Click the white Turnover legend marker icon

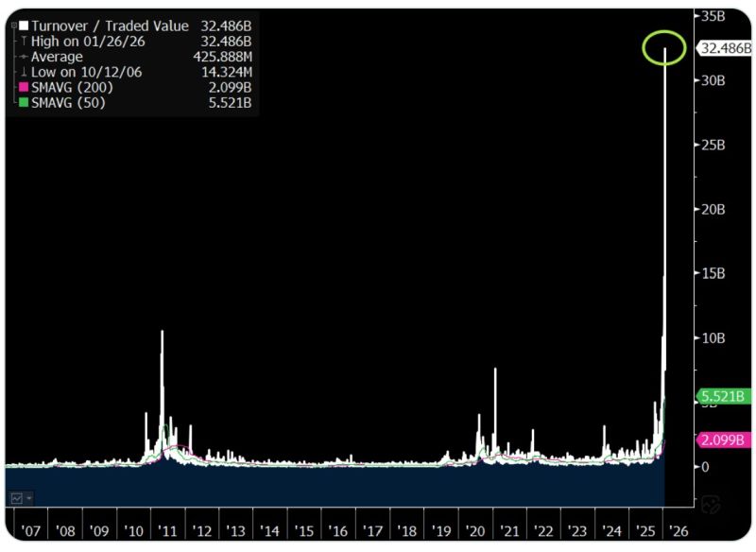tap(22, 25)
